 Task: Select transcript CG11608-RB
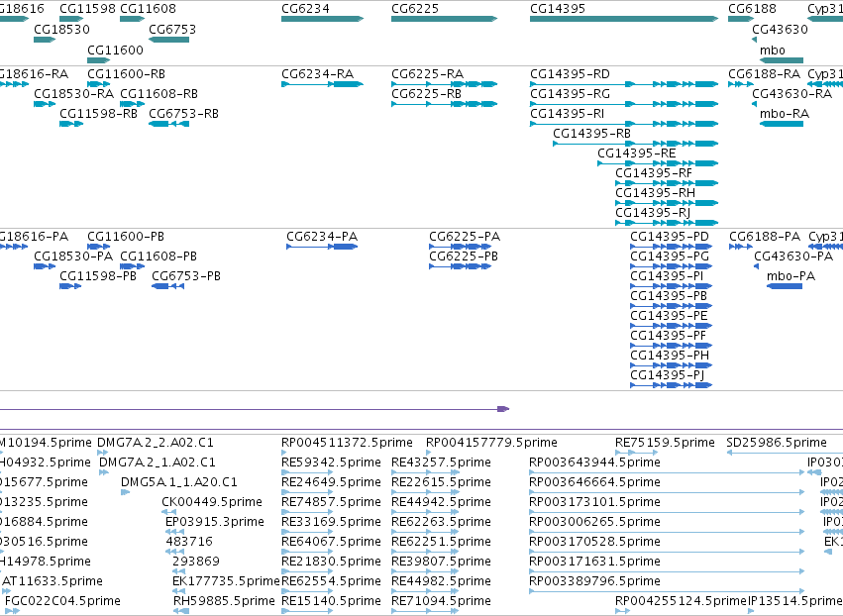tap(133, 104)
